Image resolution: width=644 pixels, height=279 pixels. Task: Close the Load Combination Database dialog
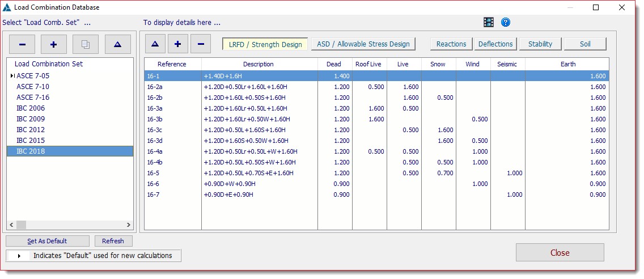(560, 253)
